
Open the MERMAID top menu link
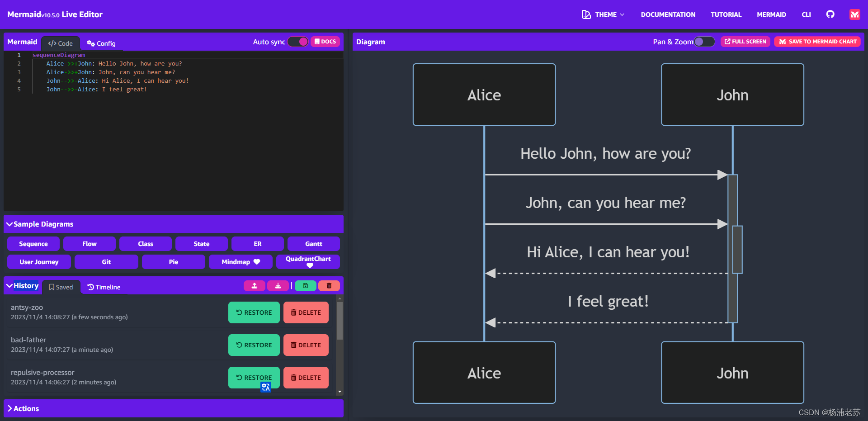point(771,14)
